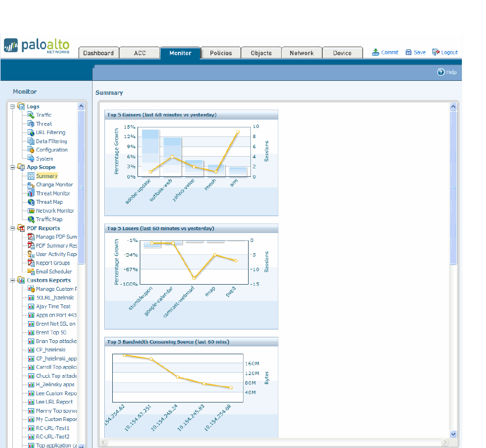Click the outlook-web bar in Gainers chart
This screenshot has width=486, height=448.
[172, 157]
